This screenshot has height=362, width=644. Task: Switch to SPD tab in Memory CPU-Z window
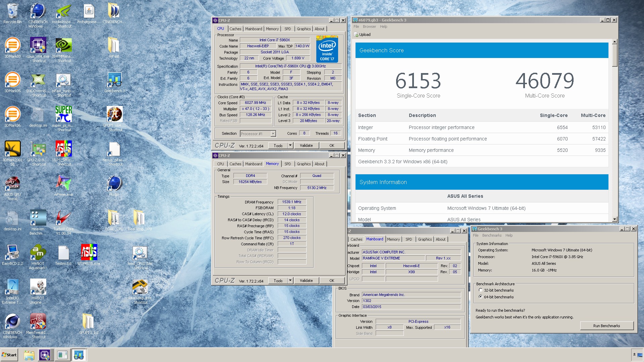(287, 164)
